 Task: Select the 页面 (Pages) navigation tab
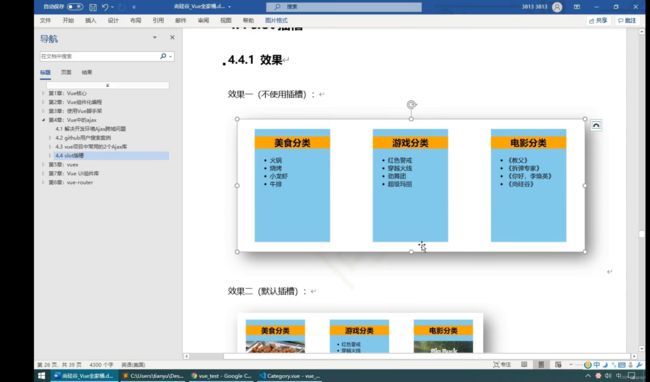point(66,73)
